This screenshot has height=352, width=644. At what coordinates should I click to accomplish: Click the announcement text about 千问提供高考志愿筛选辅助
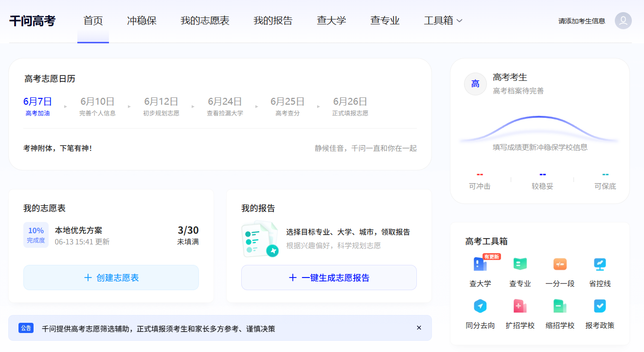(159, 329)
